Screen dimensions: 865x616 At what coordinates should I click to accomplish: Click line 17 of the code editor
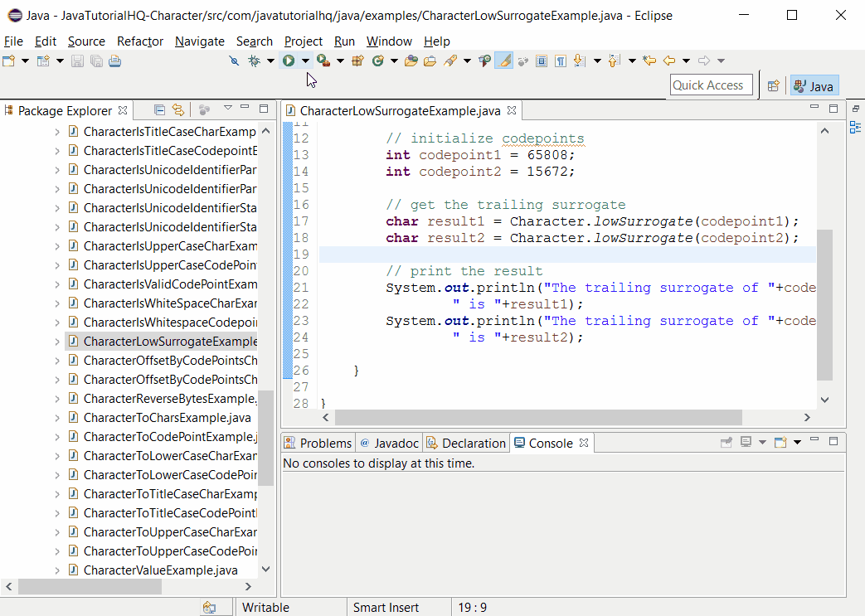[x=567, y=221]
